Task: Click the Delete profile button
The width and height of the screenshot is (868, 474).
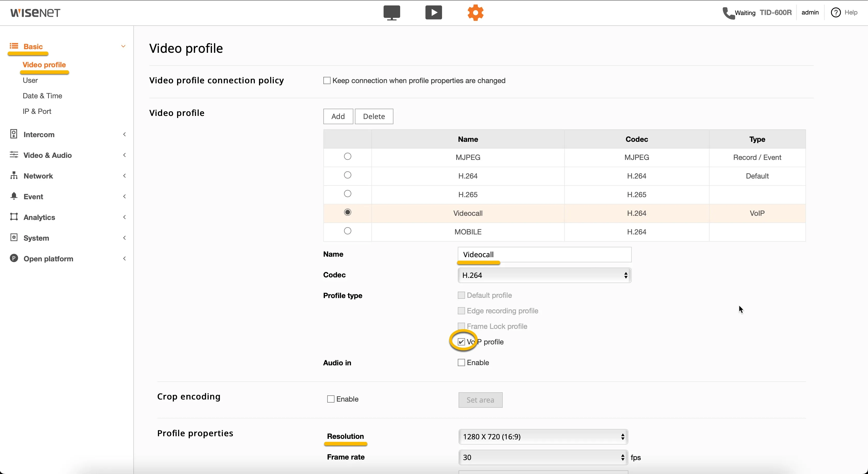Action: click(x=374, y=116)
